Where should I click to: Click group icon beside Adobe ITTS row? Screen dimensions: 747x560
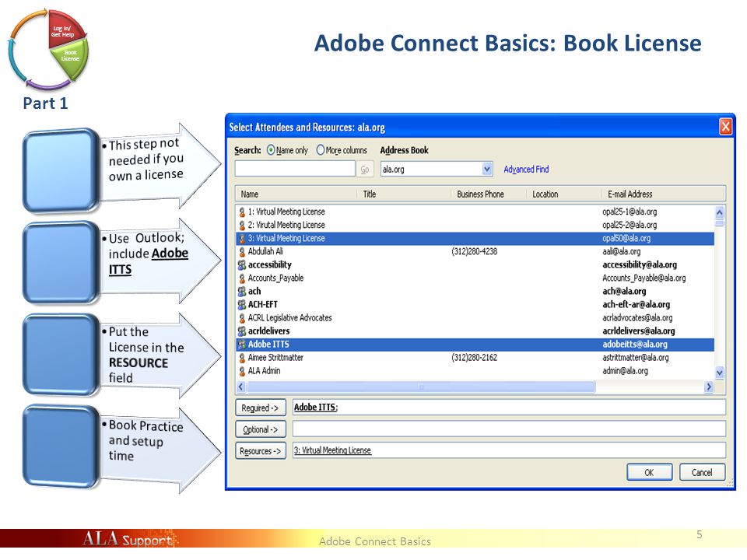coord(242,345)
